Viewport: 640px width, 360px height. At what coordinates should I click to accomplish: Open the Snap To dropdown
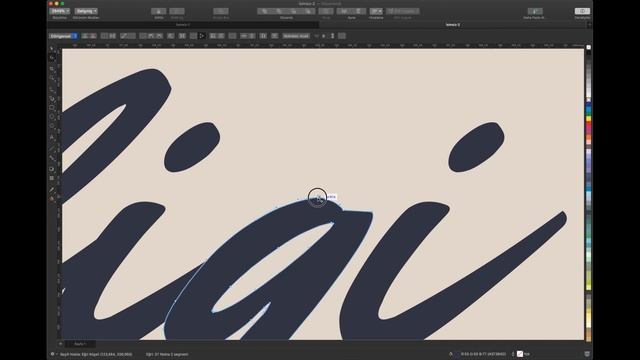coord(376,11)
